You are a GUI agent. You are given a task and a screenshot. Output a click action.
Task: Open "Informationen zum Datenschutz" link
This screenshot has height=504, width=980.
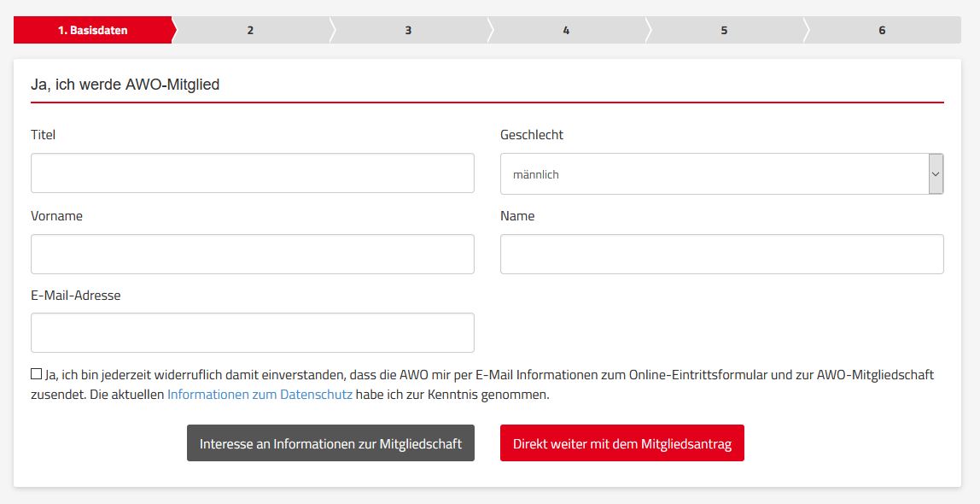pyautogui.click(x=260, y=395)
